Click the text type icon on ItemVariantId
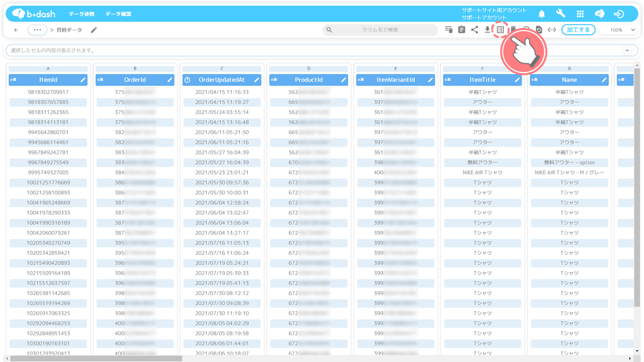644x362 pixels. pos(361,80)
